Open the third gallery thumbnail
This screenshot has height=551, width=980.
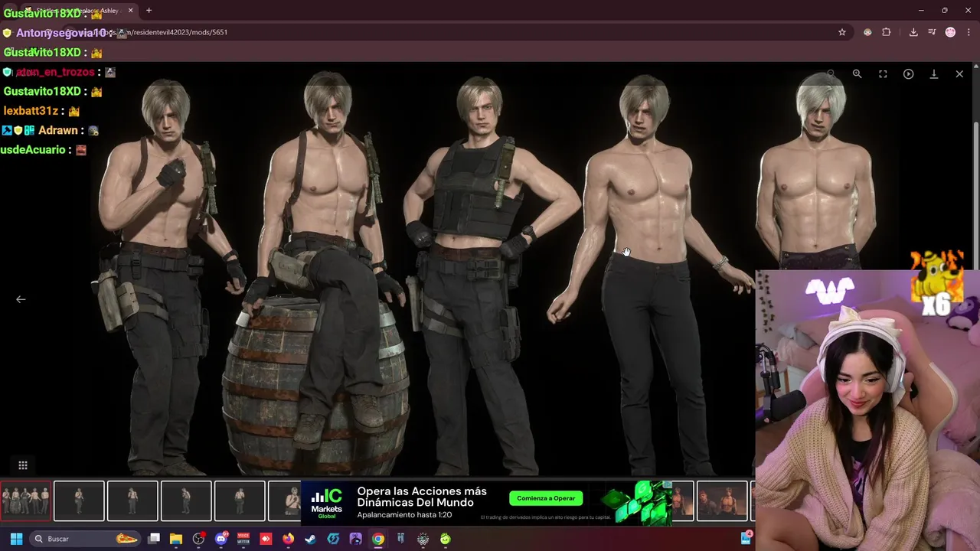point(132,501)
